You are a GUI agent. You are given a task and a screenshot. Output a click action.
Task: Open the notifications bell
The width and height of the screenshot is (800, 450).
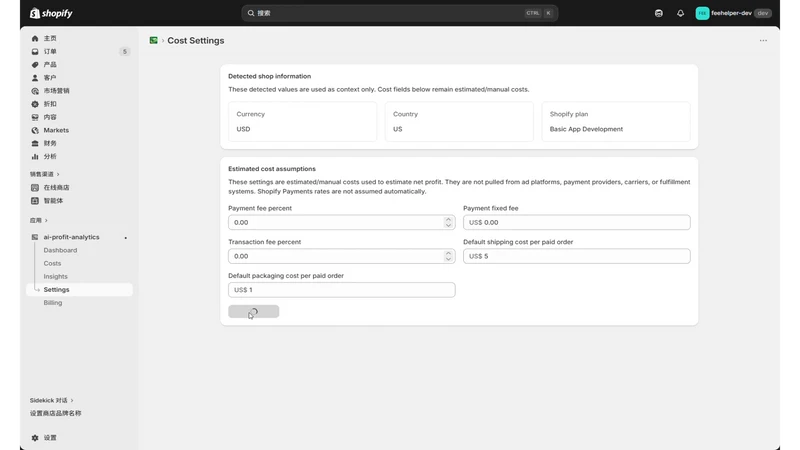[x=681, y=13]
